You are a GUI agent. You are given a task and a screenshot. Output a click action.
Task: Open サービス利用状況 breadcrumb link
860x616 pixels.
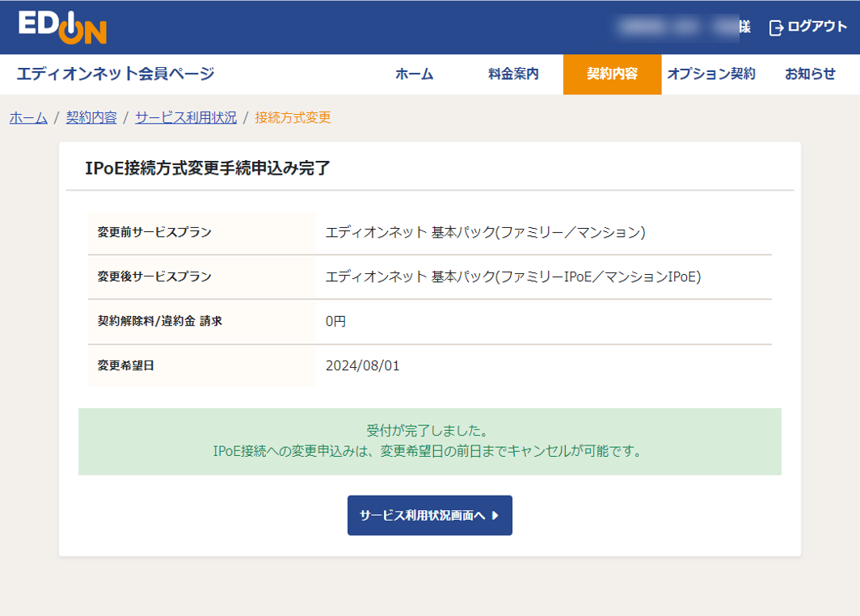[x=184, y=117]
